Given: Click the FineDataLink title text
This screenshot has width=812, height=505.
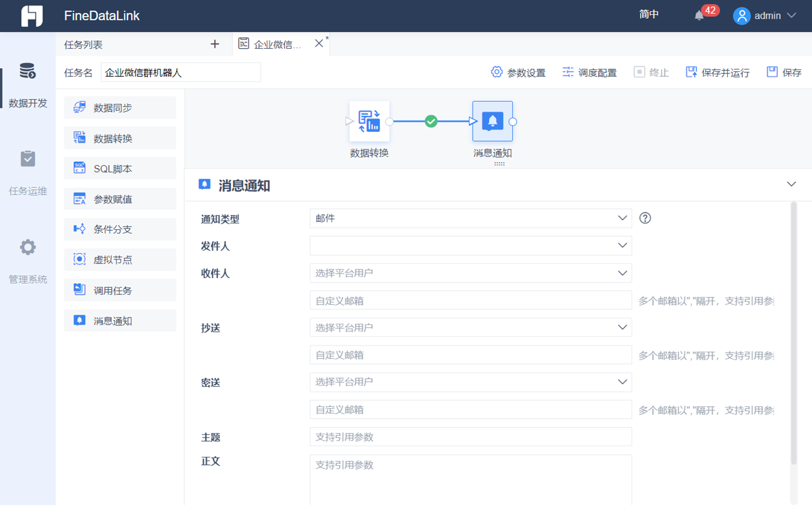Looking at the screenshot, I should tap(102, 16).
